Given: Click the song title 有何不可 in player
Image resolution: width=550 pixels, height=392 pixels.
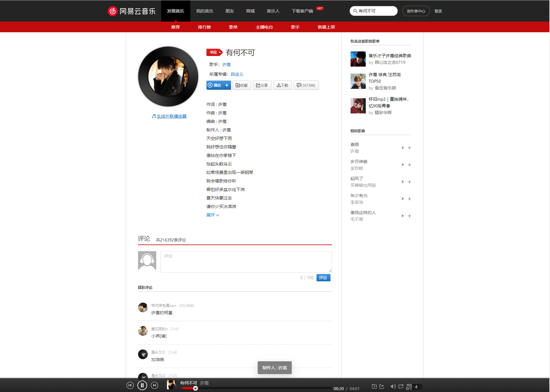Looking at the screenshot, I should [x=189, y=383].
